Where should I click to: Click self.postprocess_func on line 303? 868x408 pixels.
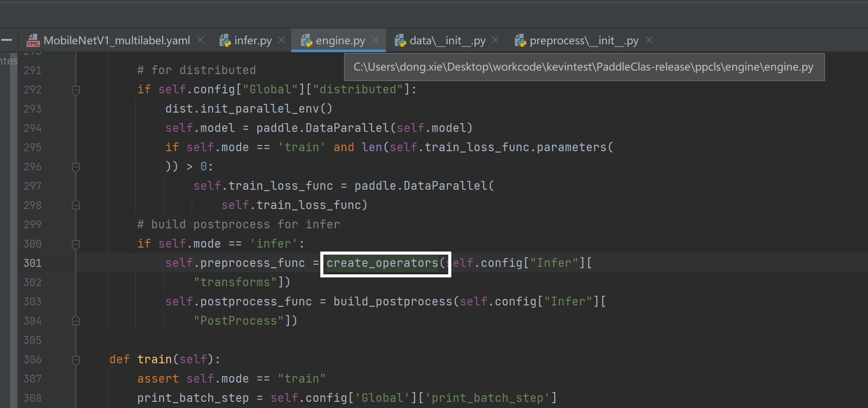point(239,302)
